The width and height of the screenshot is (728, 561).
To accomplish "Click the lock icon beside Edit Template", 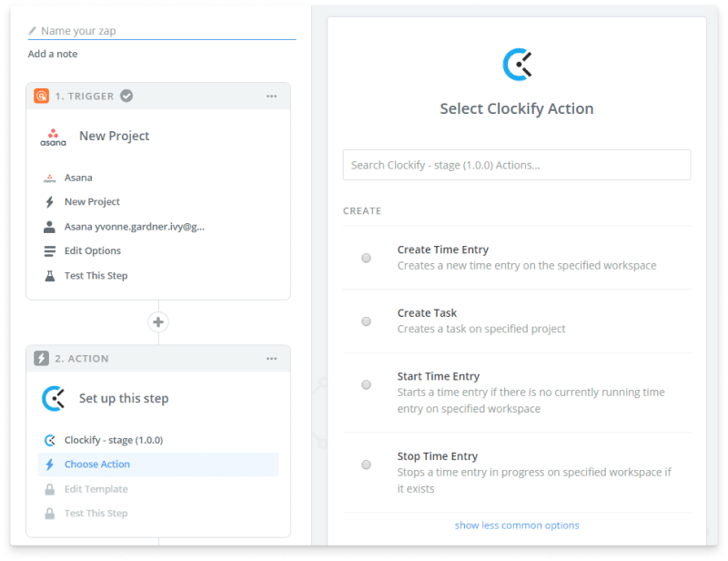I will tap(50, 489).
